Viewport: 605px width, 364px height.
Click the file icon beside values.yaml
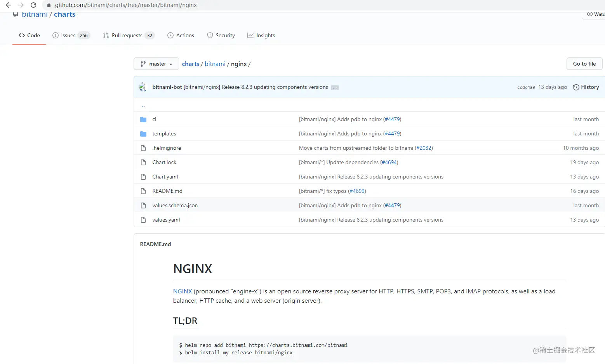(143, 220)
